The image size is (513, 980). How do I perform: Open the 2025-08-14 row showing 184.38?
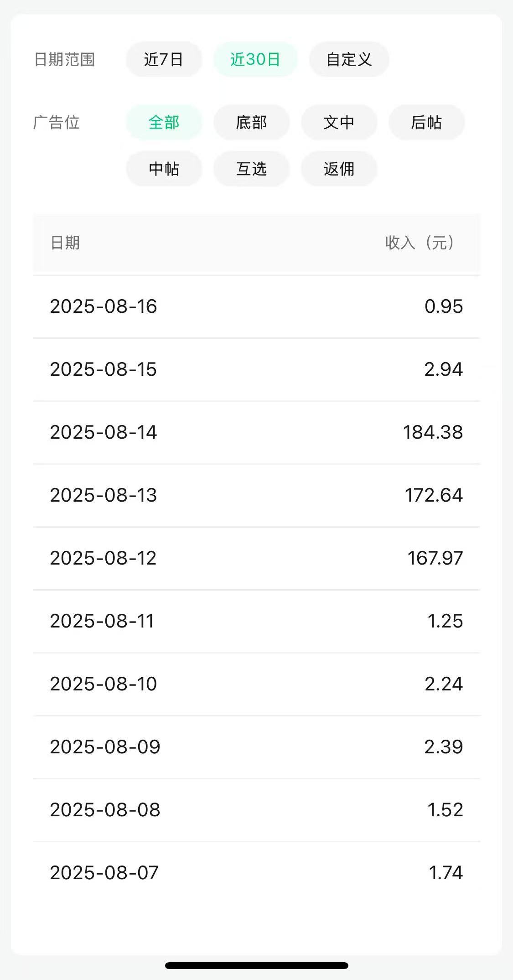[256, 432]
